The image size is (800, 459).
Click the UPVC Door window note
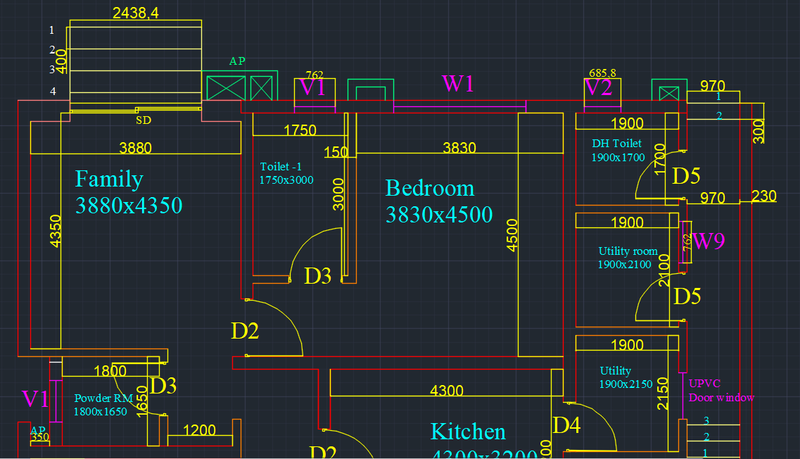click(x=721, y=391)
